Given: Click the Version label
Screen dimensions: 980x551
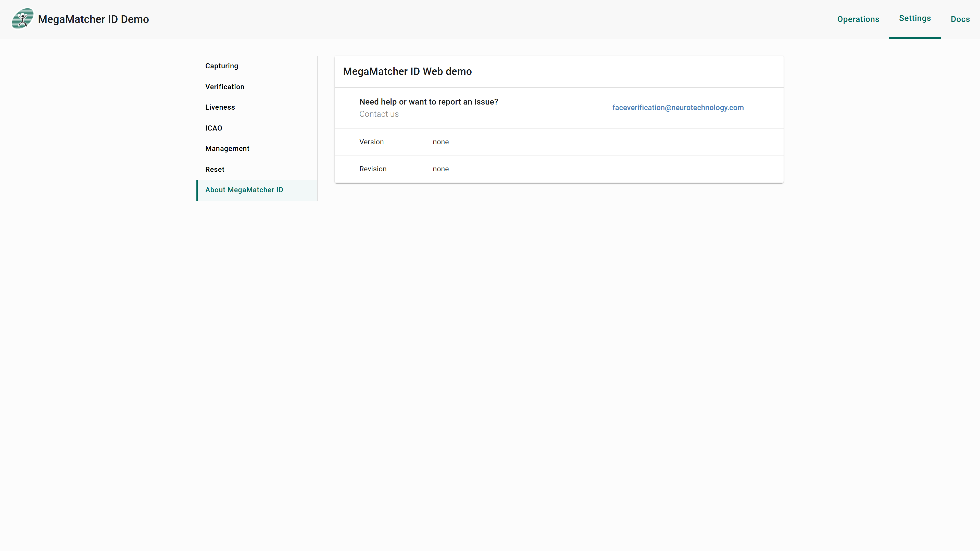Looking at the screenshot, I should (x=371, y=142).
